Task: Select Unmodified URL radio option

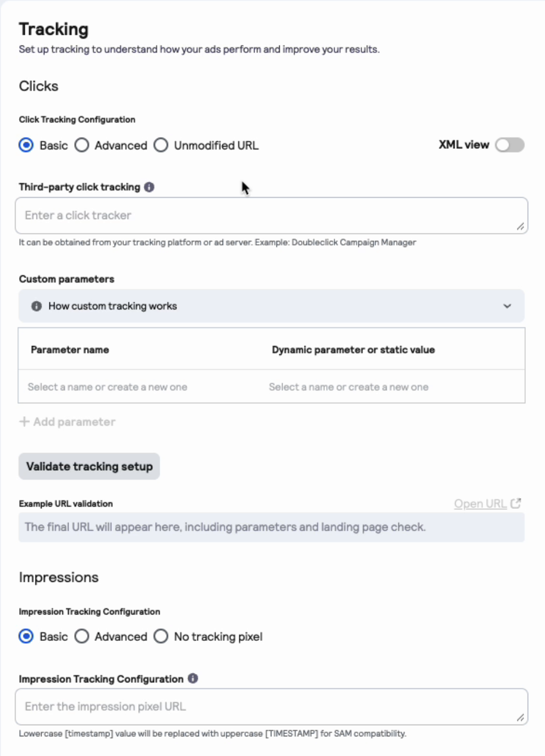Action: (x=161, y=145)
